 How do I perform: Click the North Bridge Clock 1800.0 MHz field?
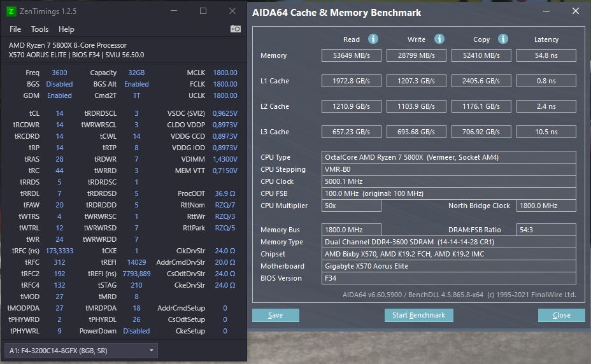[x=546, y=206]
